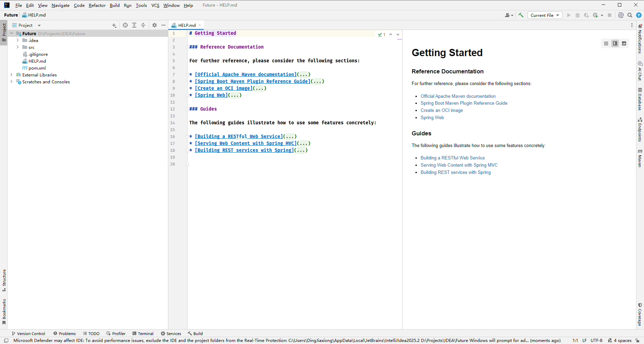Click Building a RESTful Web Service preview link
Screen dimensions: 644x344
[x=452, y=158]
